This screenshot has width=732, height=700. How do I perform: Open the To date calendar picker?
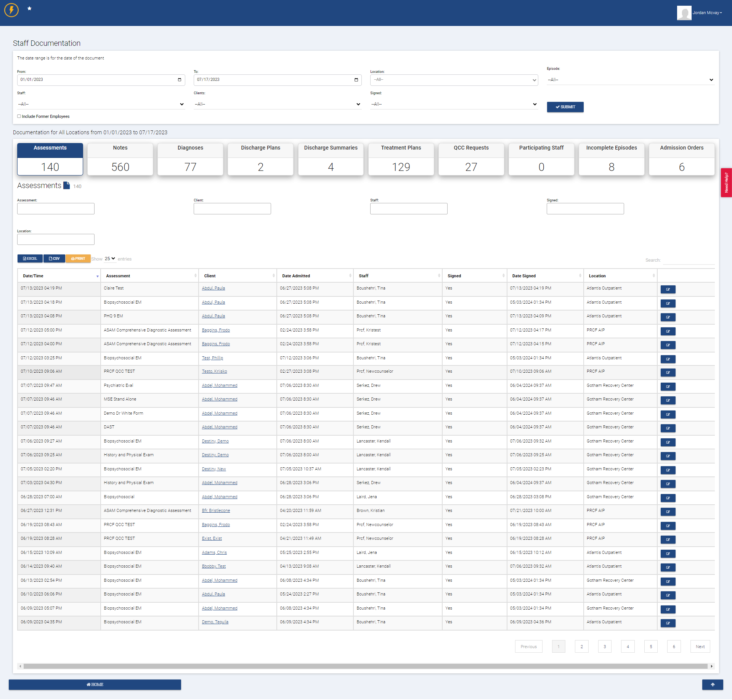tap(356, 80)
